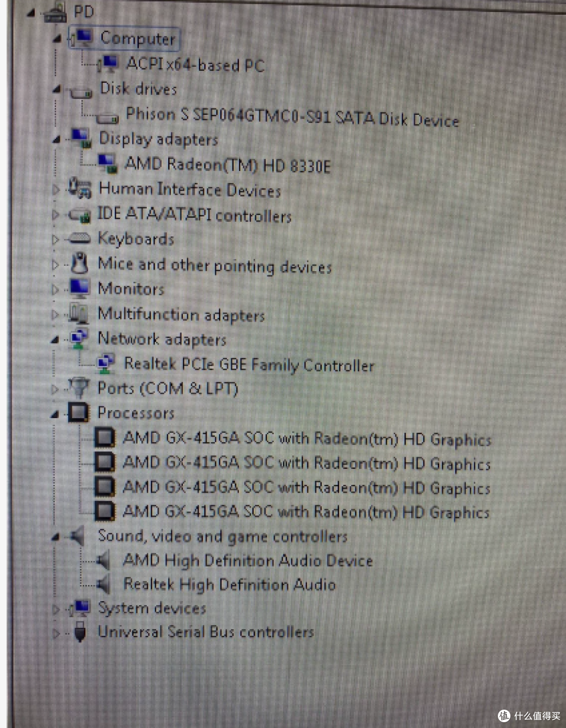
Task: Select the 'Computer' tree label
Action: click(138, 38)
